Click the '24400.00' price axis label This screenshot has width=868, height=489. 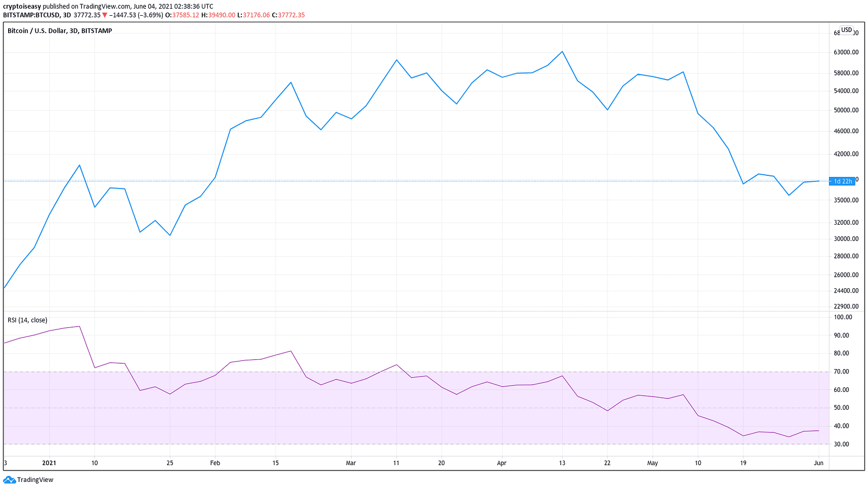coord(846,291)
